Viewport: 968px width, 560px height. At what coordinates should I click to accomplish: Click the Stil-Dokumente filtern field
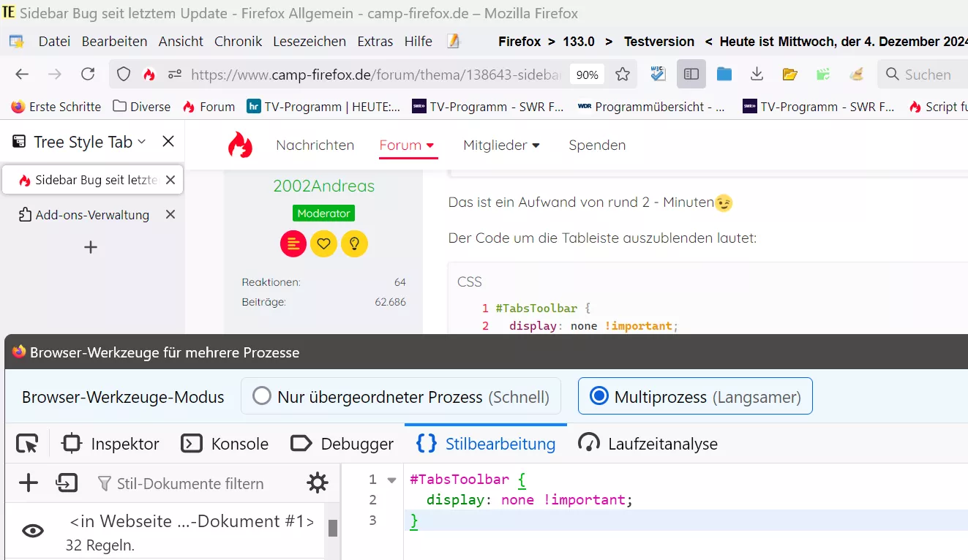(190, 483)
